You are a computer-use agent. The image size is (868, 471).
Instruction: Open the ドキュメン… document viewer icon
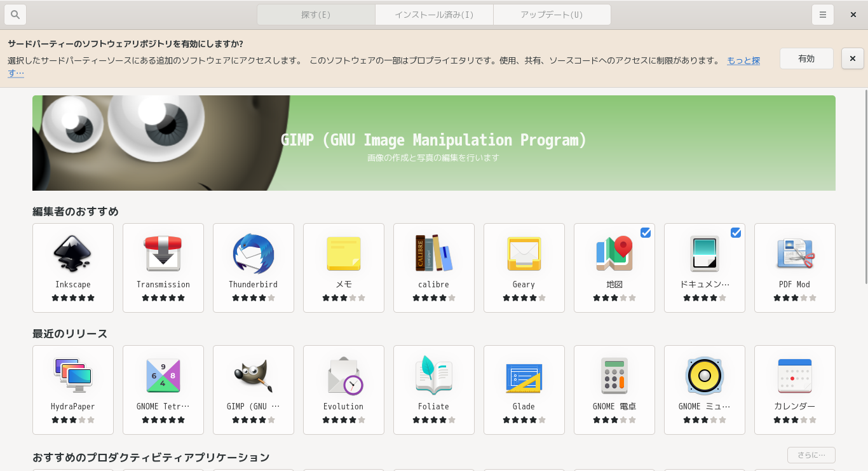[705, 254]
